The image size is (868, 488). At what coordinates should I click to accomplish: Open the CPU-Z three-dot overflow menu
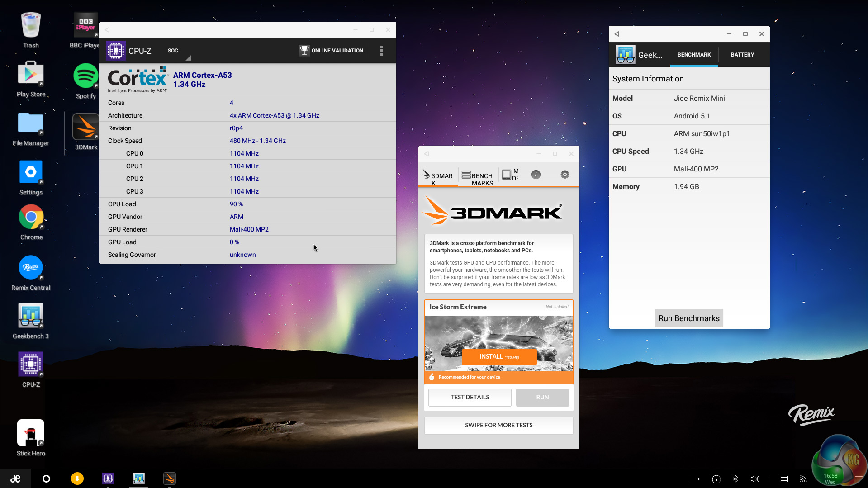tap(381, 51)
